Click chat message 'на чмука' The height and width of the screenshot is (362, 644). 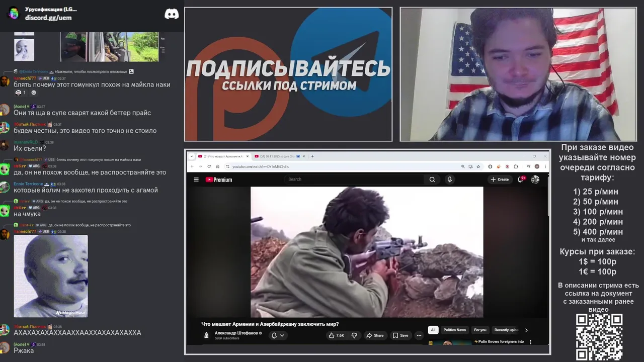coord(27,214)
